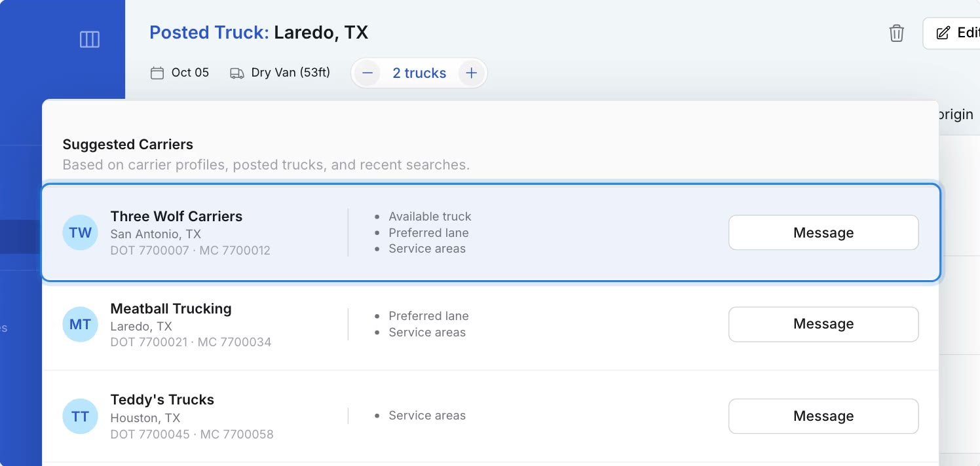The image size is (980, 466).
Task: Open Three Wolf Carriers name
Action: 176,217
